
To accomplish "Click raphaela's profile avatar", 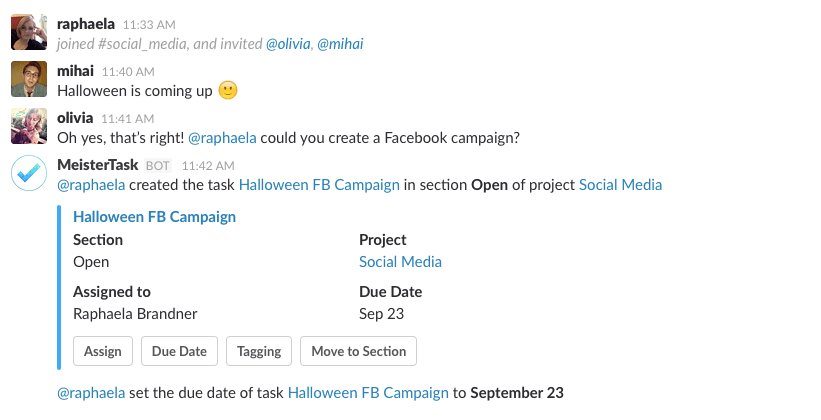I will (x=28, y=31).
